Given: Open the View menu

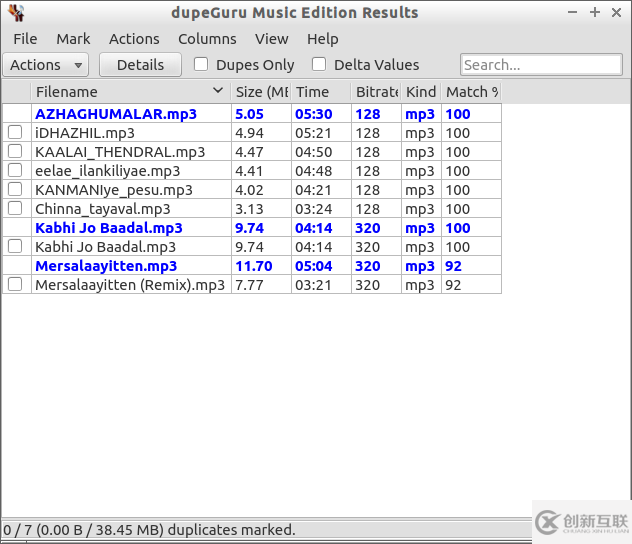Looking at the screenshot, I should point(272,39).
